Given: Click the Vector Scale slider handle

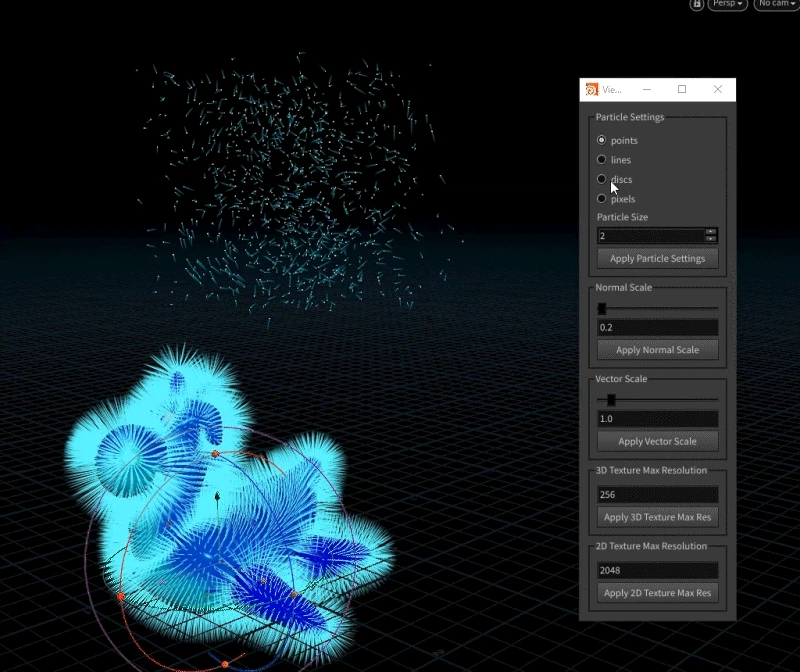Looking at the screenshot, I should 611,400.
